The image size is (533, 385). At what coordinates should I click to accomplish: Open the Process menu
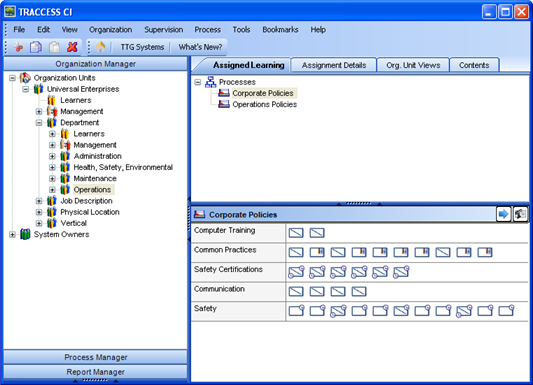pyautogui.click(x=207, y=30)
